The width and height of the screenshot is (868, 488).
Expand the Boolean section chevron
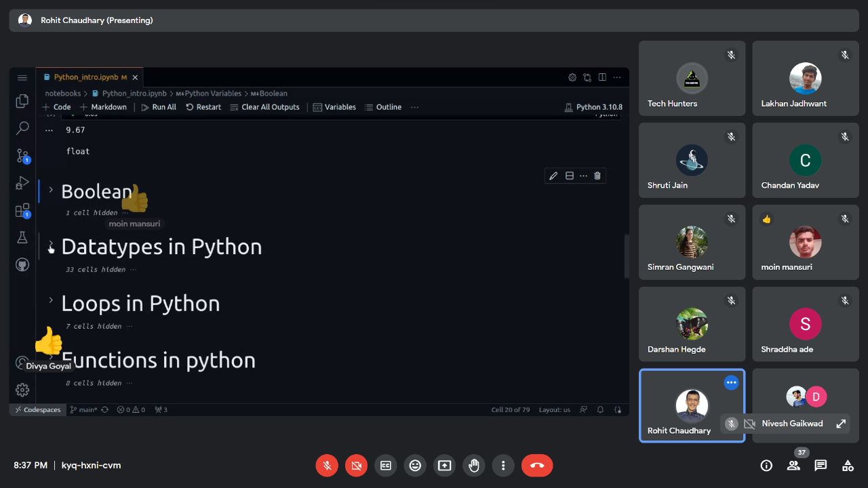51,190
